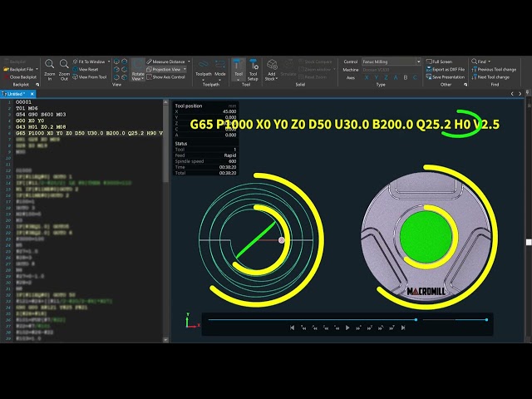
Task: Jump to end of toolpath
Action: click(x=402, y=328)
